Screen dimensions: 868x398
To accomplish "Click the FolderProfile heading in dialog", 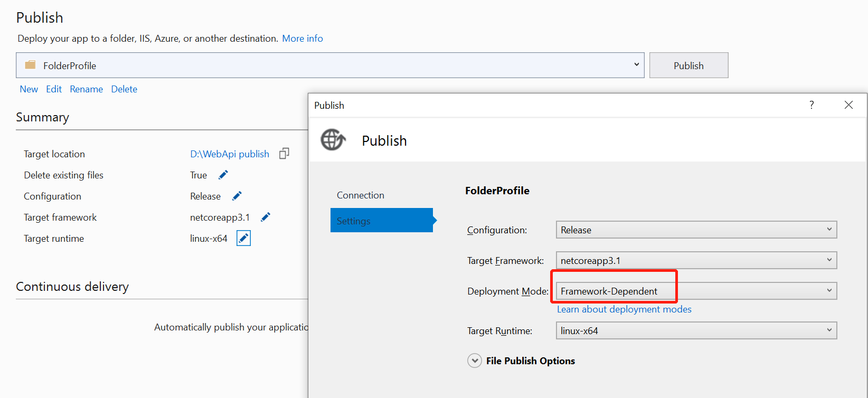I will (497, 191).
